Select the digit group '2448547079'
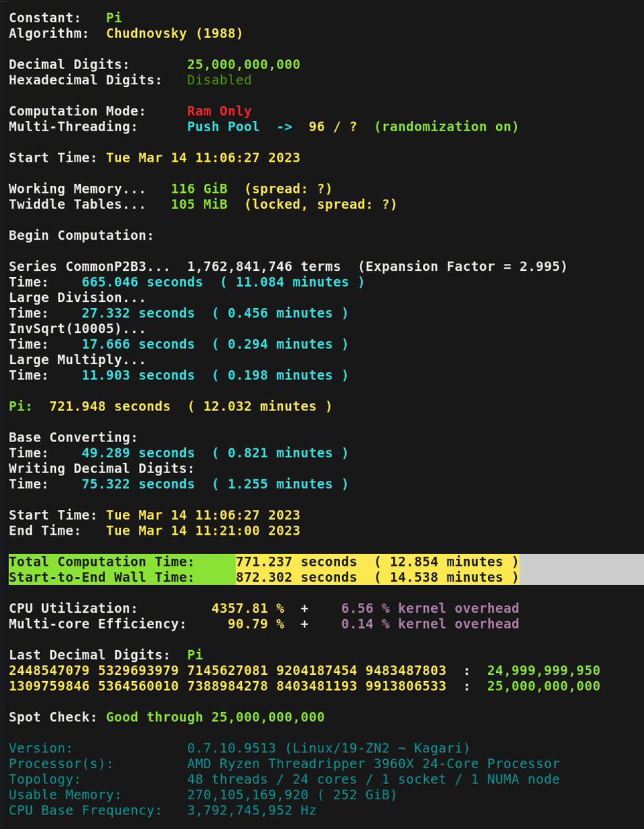This screenshot has width=644, height=829. click(49, 670)
